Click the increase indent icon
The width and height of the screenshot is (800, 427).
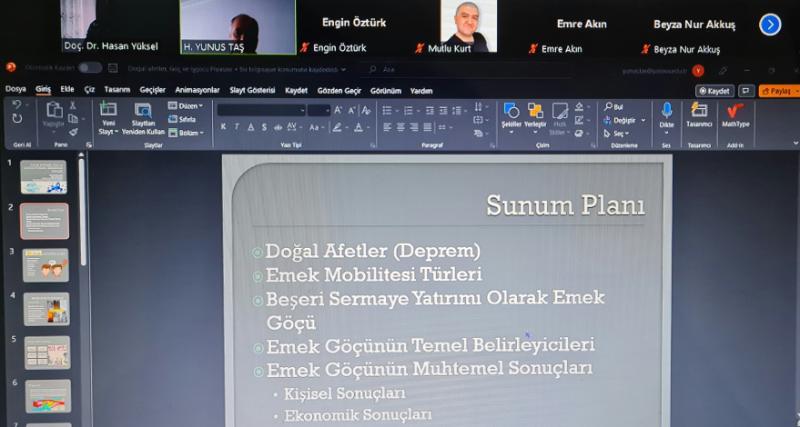point(443,110)
